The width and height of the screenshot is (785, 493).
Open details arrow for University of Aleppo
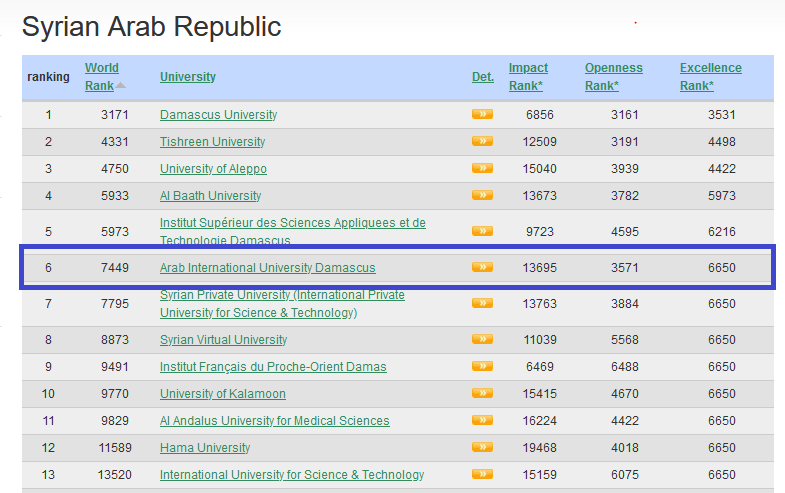click(x=482, y=168)
